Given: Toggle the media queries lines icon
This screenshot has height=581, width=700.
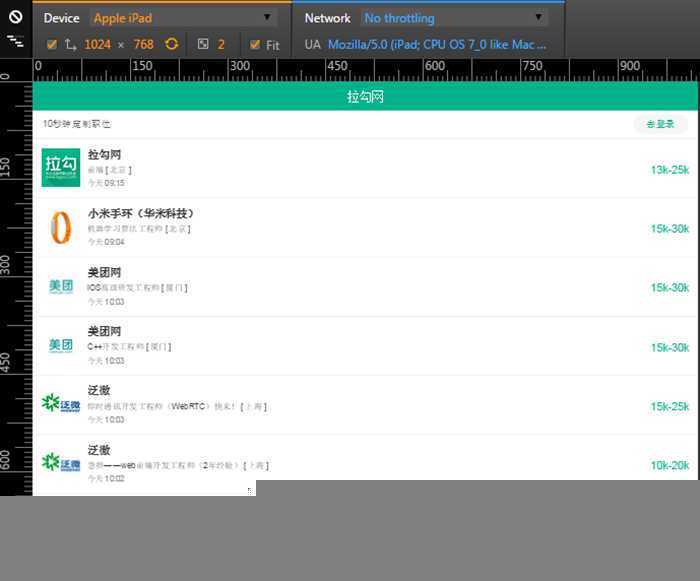Looking at the screenshot, I should [16, 42].
